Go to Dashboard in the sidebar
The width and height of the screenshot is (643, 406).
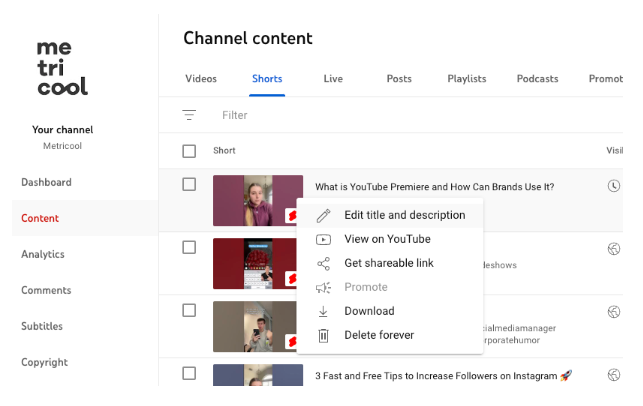tap(46, 182)
